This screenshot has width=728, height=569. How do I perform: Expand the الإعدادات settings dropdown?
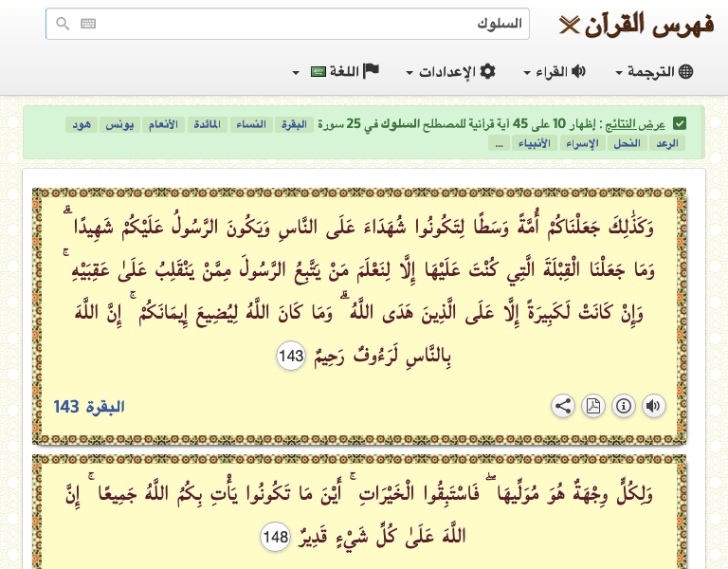tap(450, 72)
